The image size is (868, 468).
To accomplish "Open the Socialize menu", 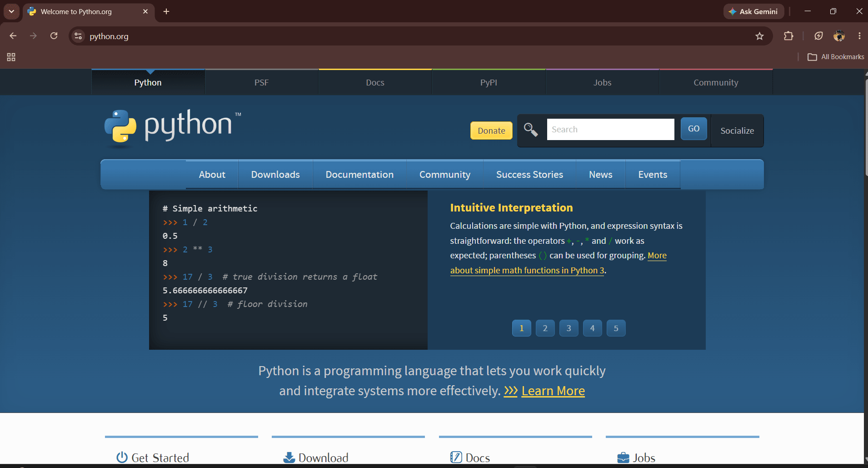I will pyautogui.click(x=737, y=131).
